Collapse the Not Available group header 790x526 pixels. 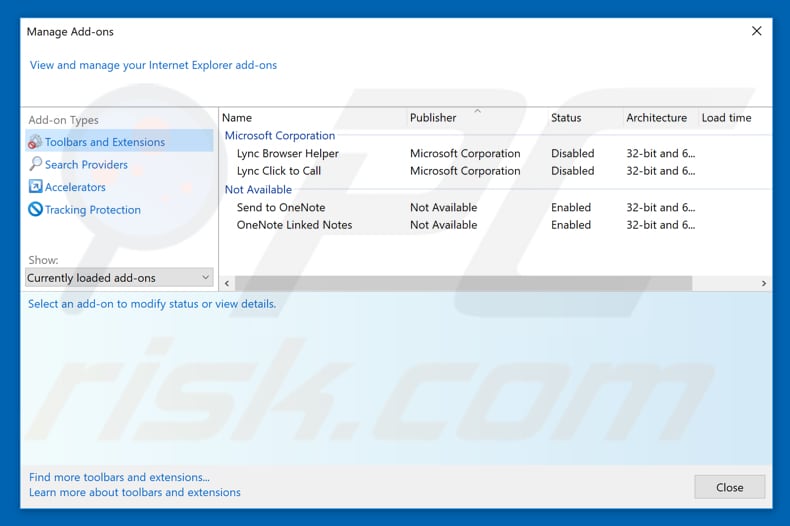pyautogui.click(x=258, y=190)
